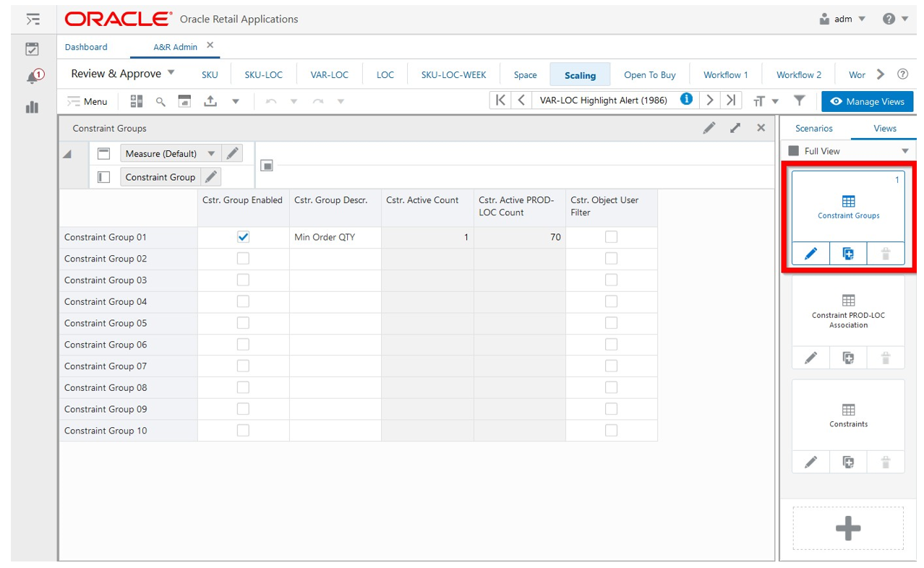Check Object User Filter for Group 01
This screenshot has width=924, height=568.
pyautogui.click(x=611, y=237)
